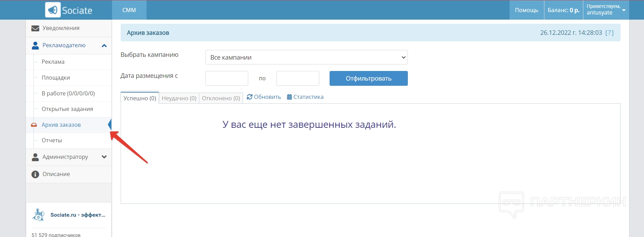Switch to the Неудачно (0) tab
644x237 pixels.
coord(179,98)
